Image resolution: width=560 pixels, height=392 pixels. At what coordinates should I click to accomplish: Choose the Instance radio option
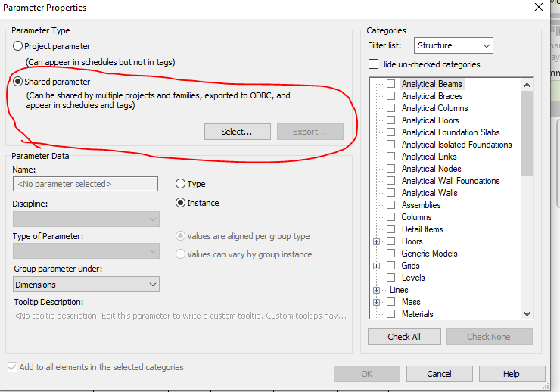point(180,203)
